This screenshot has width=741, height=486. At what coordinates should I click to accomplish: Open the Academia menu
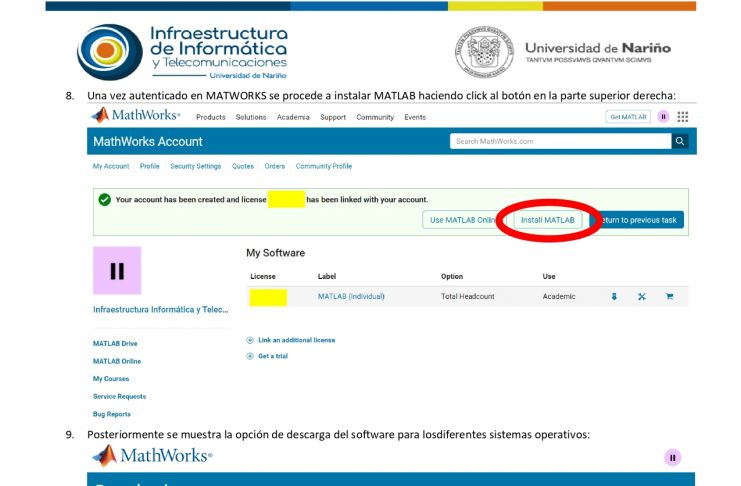(293, 117)
